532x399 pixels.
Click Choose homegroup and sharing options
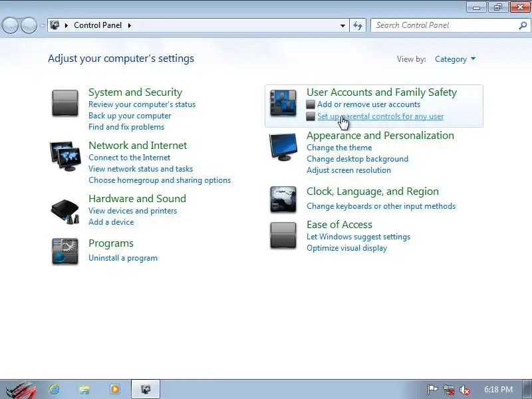160,180
